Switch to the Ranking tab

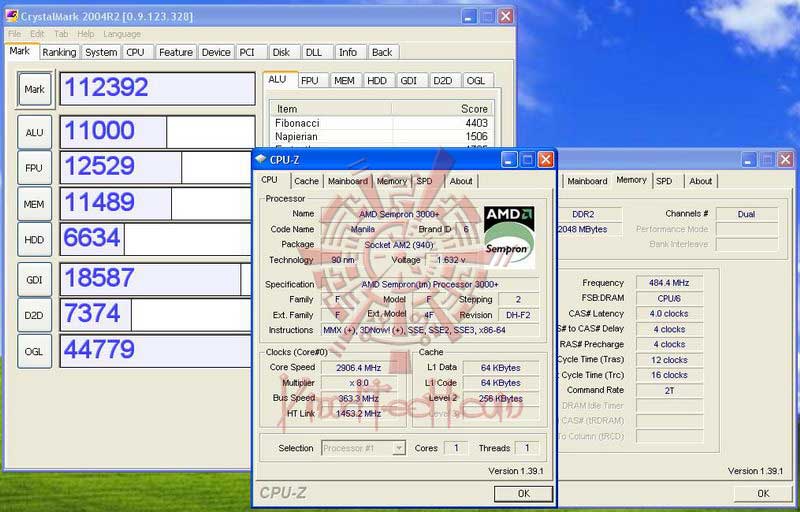(x=59, y=52)
